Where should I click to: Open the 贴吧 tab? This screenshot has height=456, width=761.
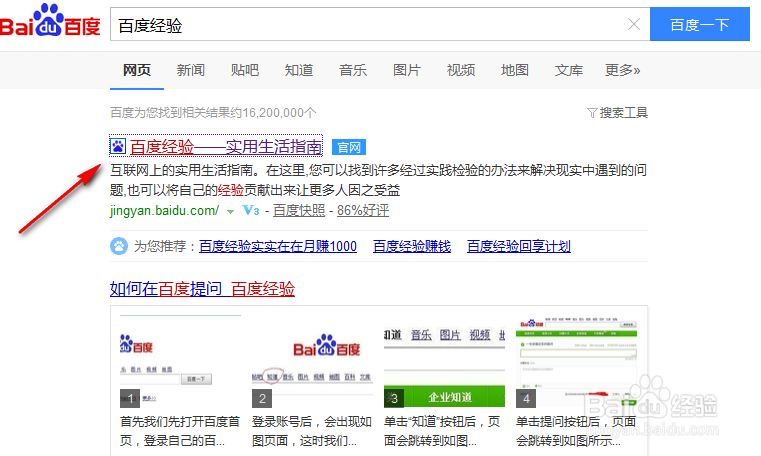click(x=245, y=70)
